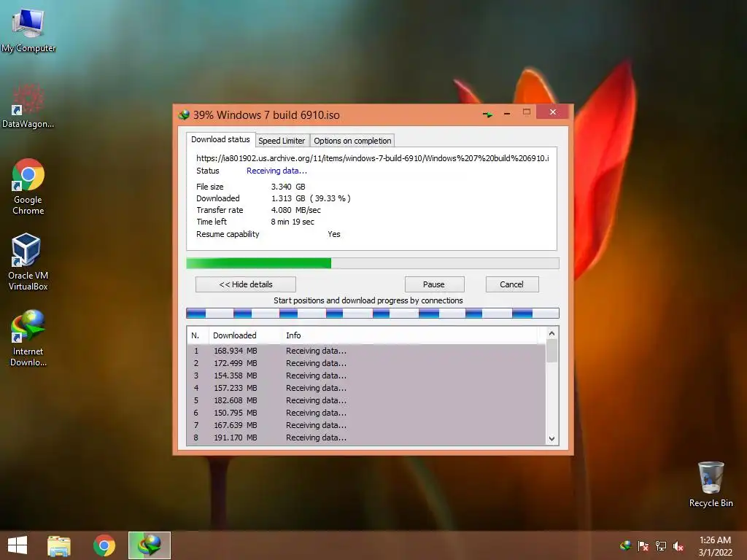Select the Google Chrome desktop shortcut

click(28, 186)
